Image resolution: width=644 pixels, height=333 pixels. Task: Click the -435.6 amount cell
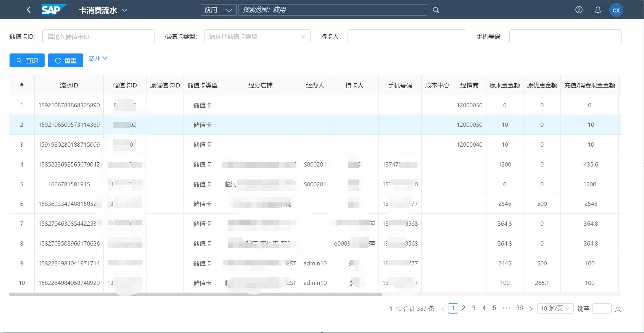(589, 165)
